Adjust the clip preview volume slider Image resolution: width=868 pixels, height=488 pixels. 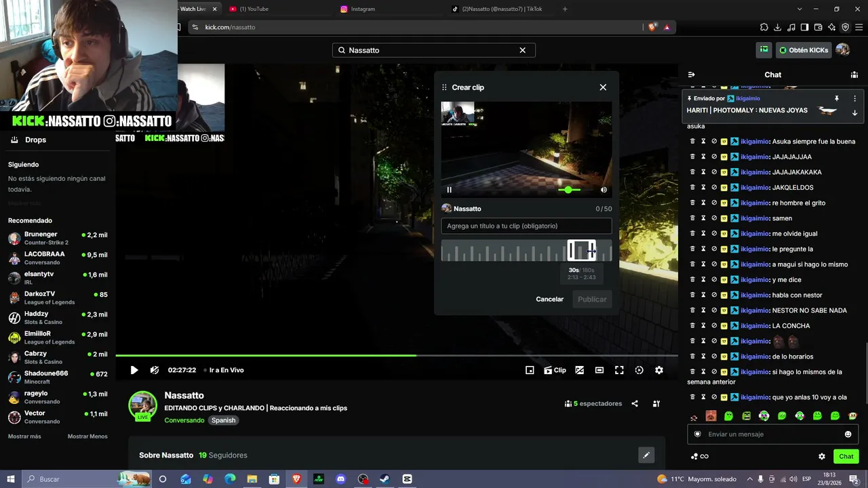pyautogui.click(x=569, y=190)
